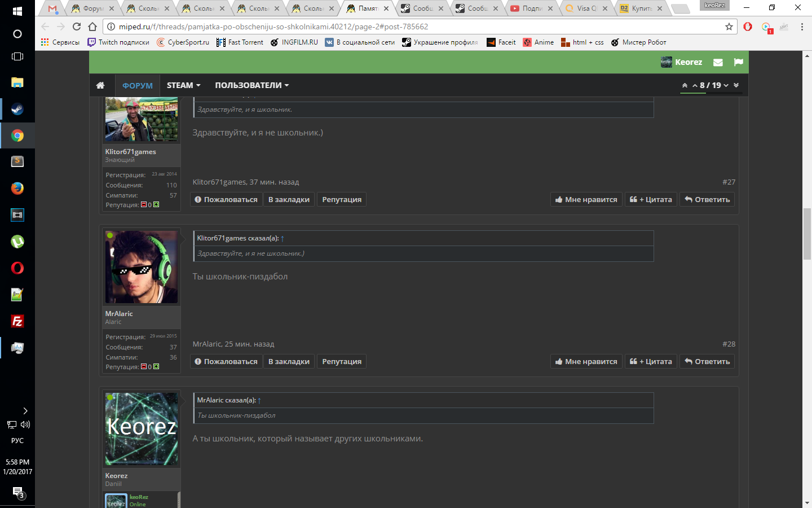Open Репутация for post #27
812x508 pixels.
342,199
